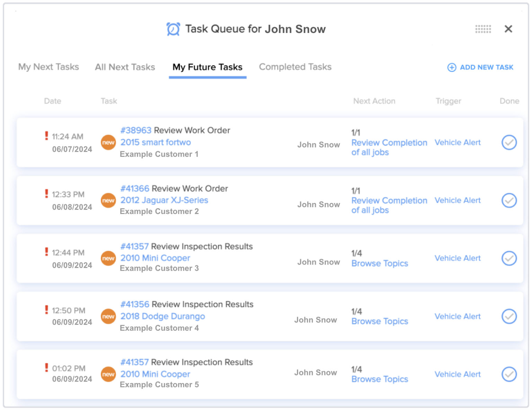Screen dimensions: 532x410
Task: Click the alarm clock icon beside Task Queue title
Action: [173, 29]
